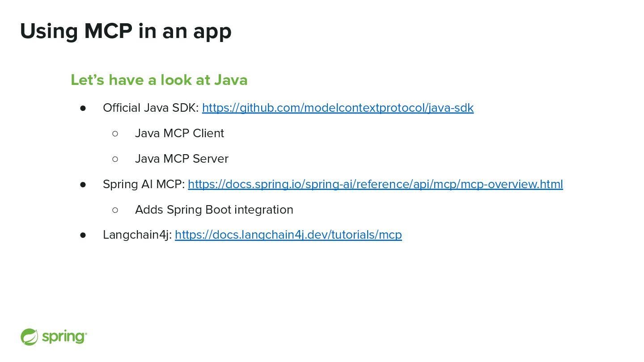Open the langchain4j MCP tutorials link

click(x=288, y=235)
